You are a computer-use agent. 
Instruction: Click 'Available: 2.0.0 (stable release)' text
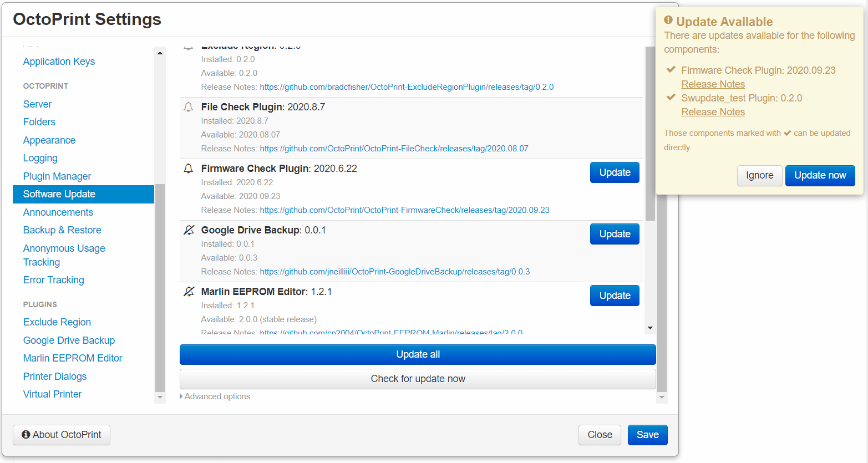click(x=259, y=319)
